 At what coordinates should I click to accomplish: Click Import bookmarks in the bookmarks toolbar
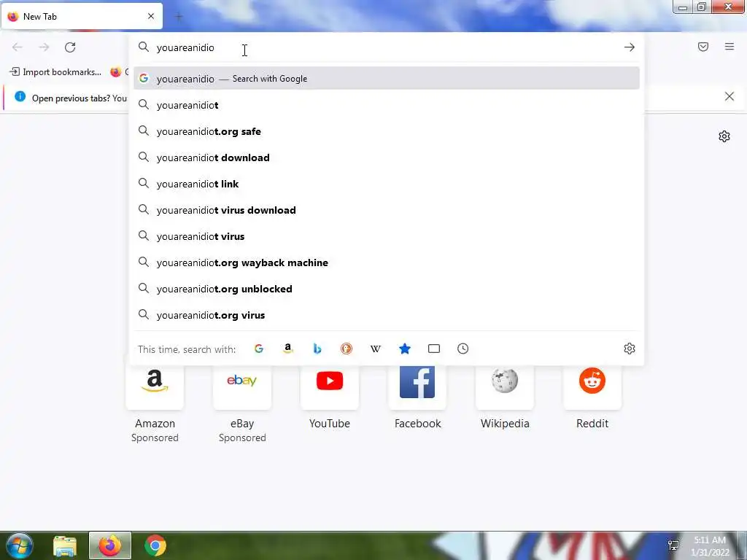(x=55, y=72)
